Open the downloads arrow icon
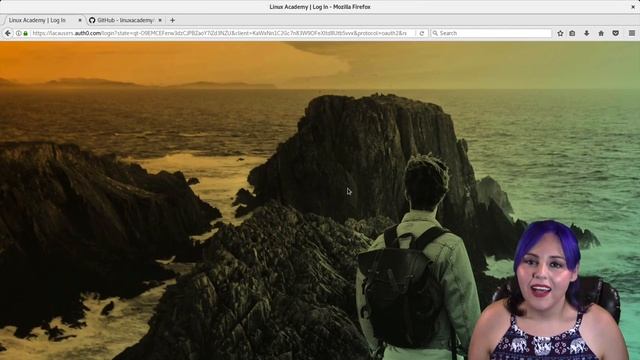The height and width of the screenshot is (360, 640). tap(587, 33)
